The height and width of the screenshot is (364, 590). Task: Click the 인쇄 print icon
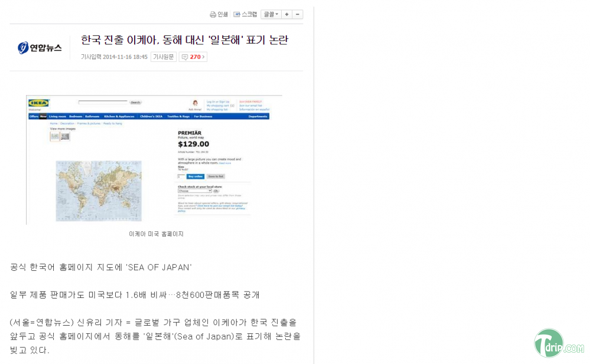(x=213, y=14)
